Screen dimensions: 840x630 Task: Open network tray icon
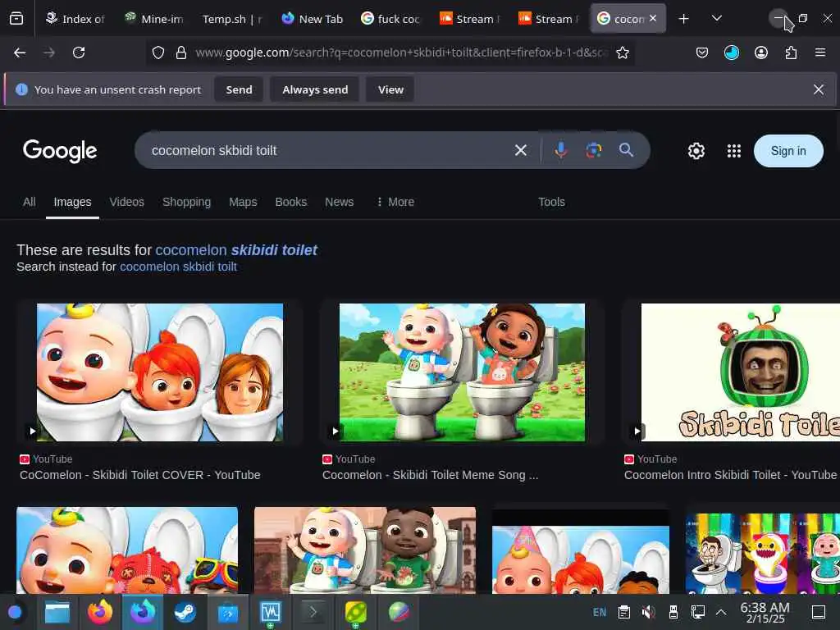pos(697,612)
